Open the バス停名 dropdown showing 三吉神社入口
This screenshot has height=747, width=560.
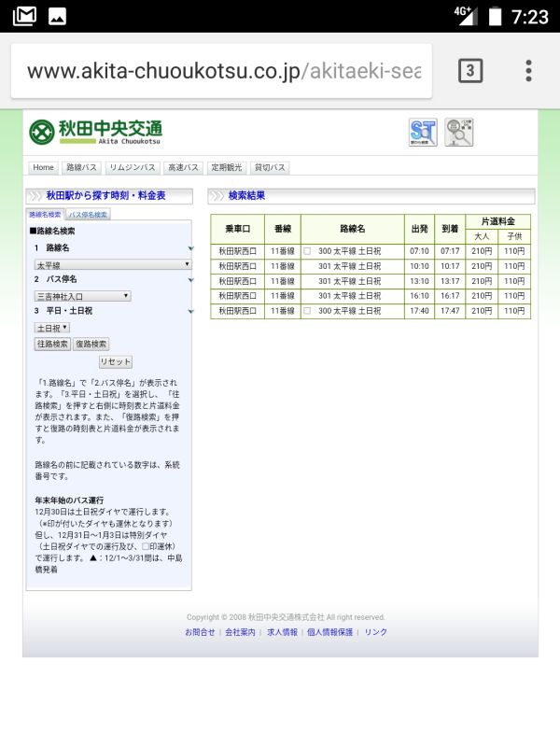pyautogui.click(x=82, y=296)
